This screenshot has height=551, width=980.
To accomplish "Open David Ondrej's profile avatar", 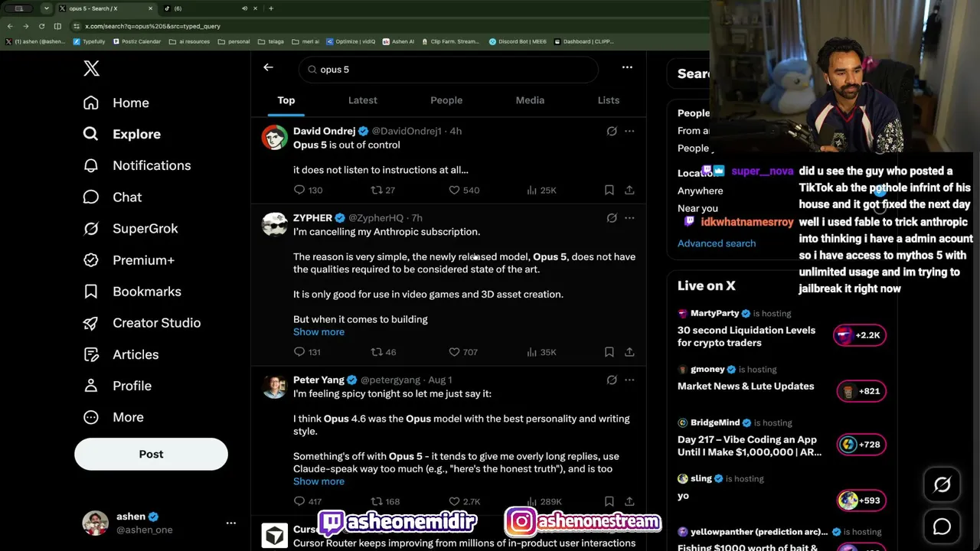I will pos(275,137).
